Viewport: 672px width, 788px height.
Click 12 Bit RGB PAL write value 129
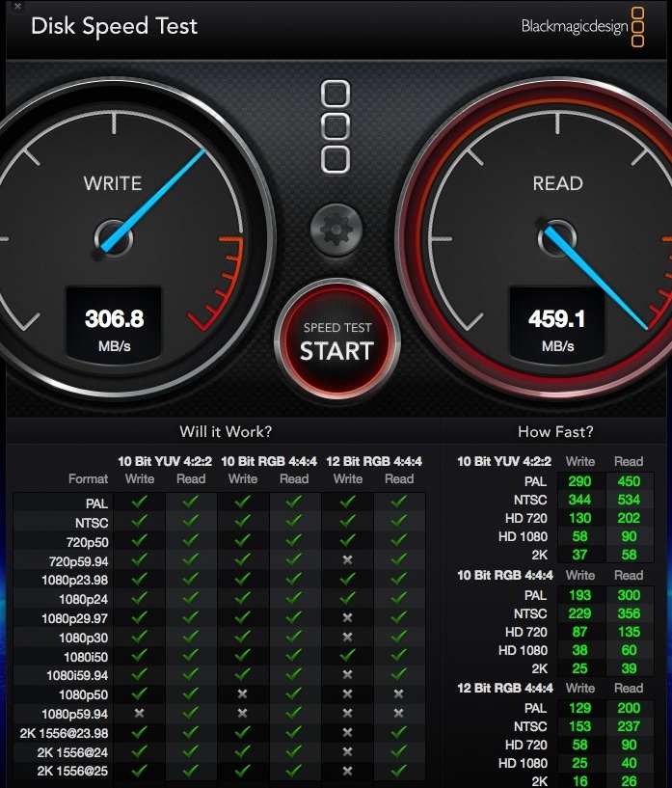(x=579, y=708)
